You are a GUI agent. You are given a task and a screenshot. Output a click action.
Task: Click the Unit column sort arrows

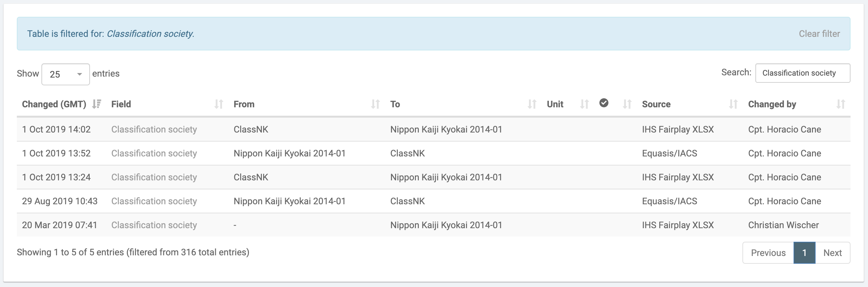(x=584, y=104)
